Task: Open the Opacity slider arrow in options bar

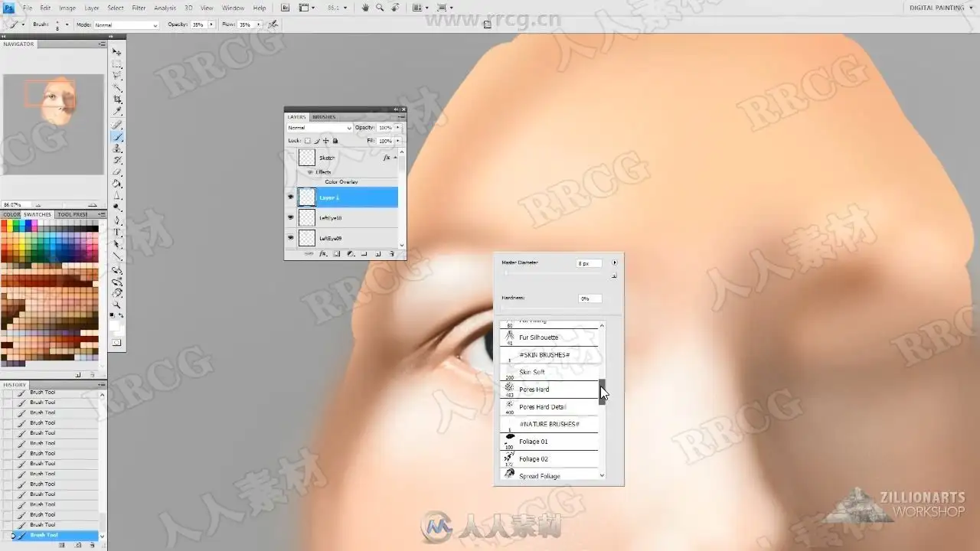Action: point(211,24)
